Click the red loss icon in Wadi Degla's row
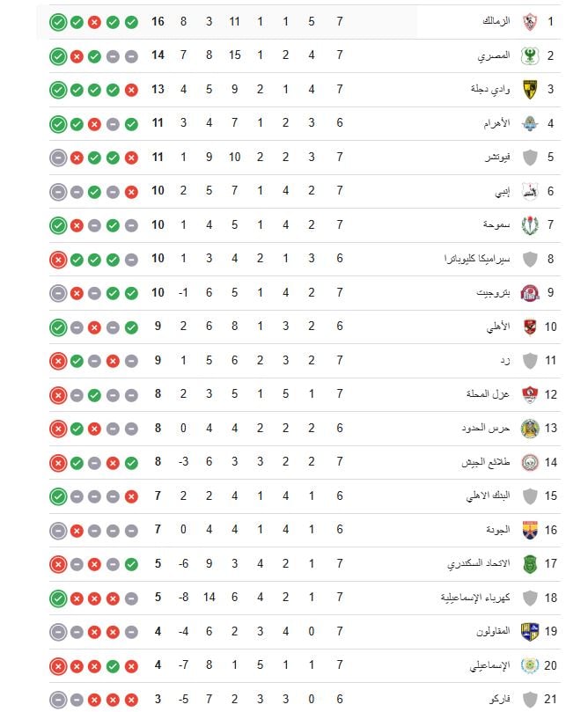The width and height of the screenshot is (588, 712). tap(131, 90)
